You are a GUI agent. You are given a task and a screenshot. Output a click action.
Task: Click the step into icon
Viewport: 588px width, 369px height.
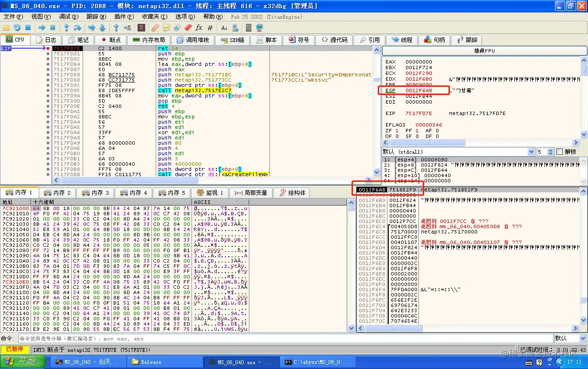tap(67, 28)
